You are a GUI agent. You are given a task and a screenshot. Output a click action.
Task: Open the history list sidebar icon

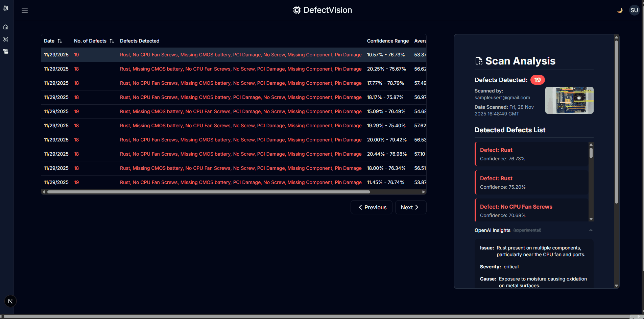pos(6,51)
